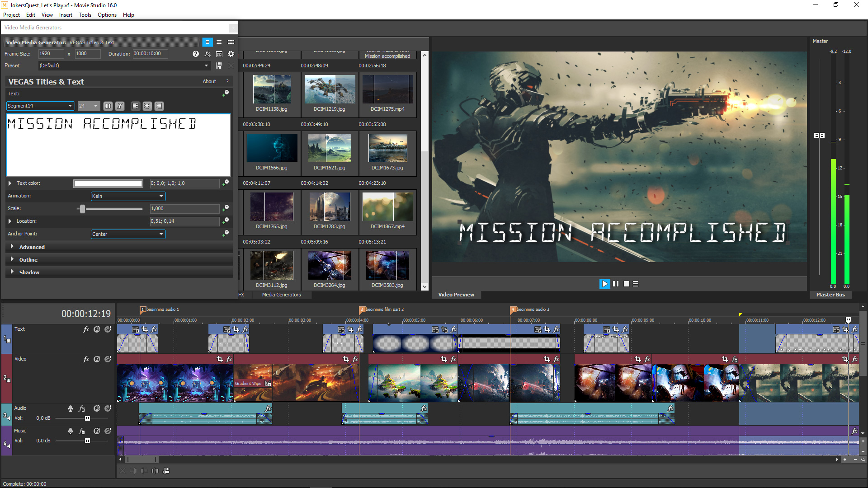
Task: Solo the Text track
Action: (108, 329)
